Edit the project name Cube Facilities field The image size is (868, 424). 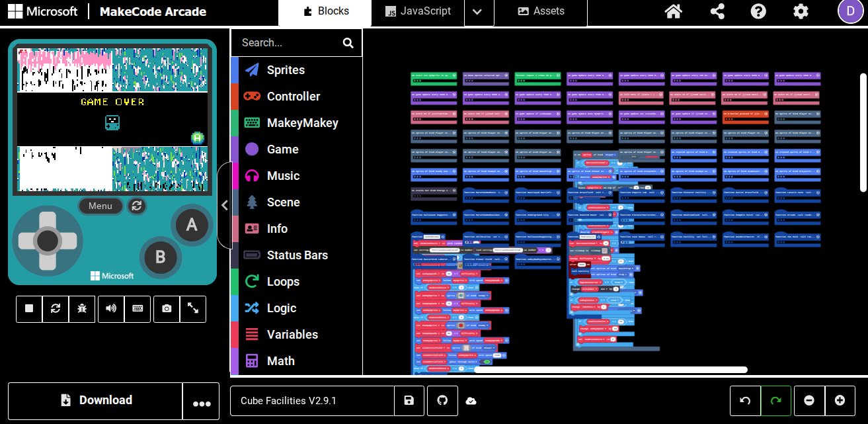[x=312, y=401]
